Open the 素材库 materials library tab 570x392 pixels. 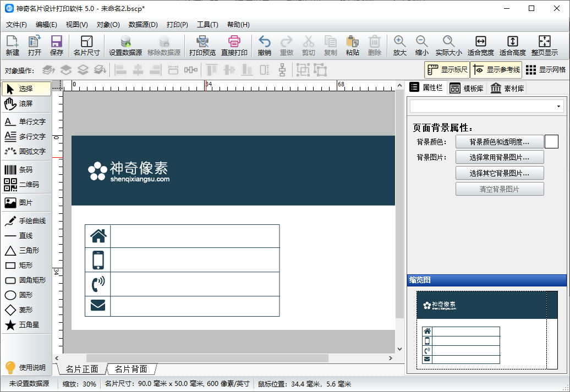click(507, 89)
